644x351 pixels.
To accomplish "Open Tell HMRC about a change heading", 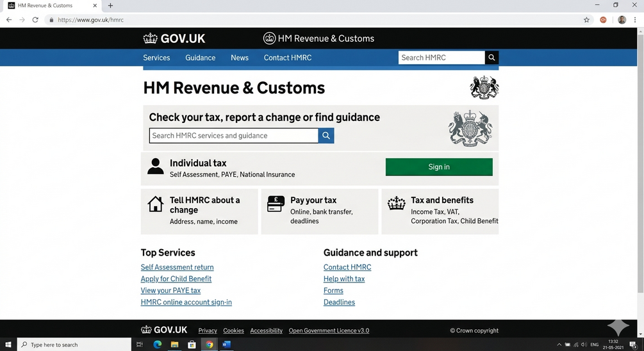I will [x=204, y=205].
